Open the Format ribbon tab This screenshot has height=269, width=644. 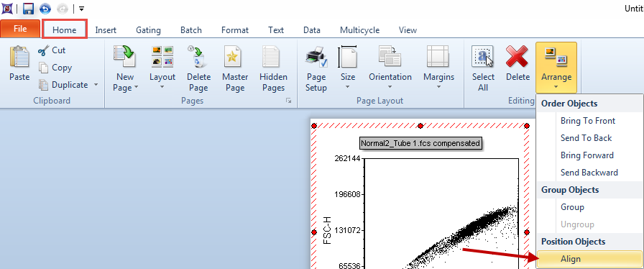pyautogui.click(x=235, y=30)
